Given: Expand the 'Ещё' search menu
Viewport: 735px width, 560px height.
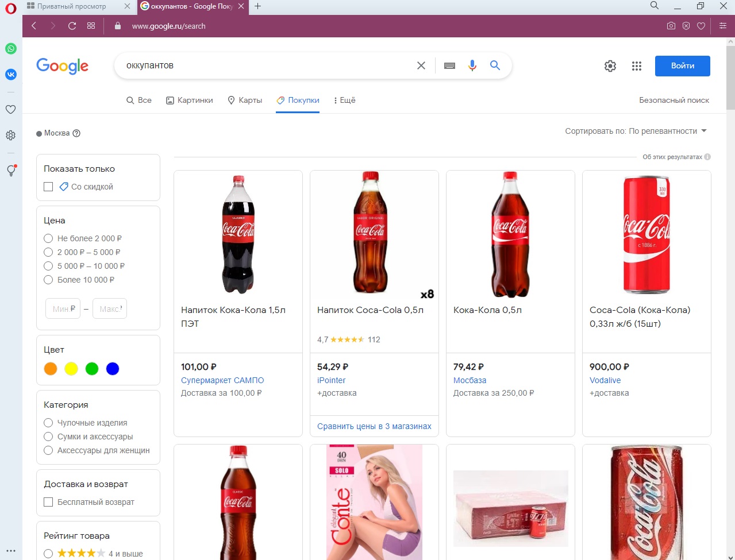Looking at the screenshot, I should (344, 100).
